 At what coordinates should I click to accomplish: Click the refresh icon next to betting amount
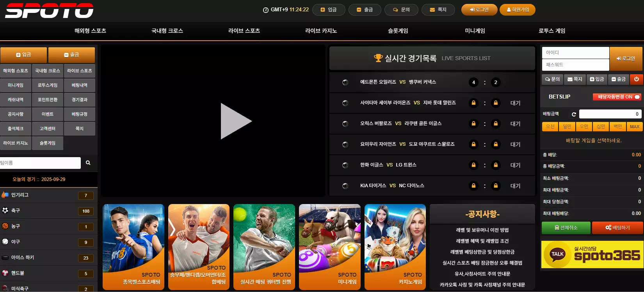pos(574,114)
